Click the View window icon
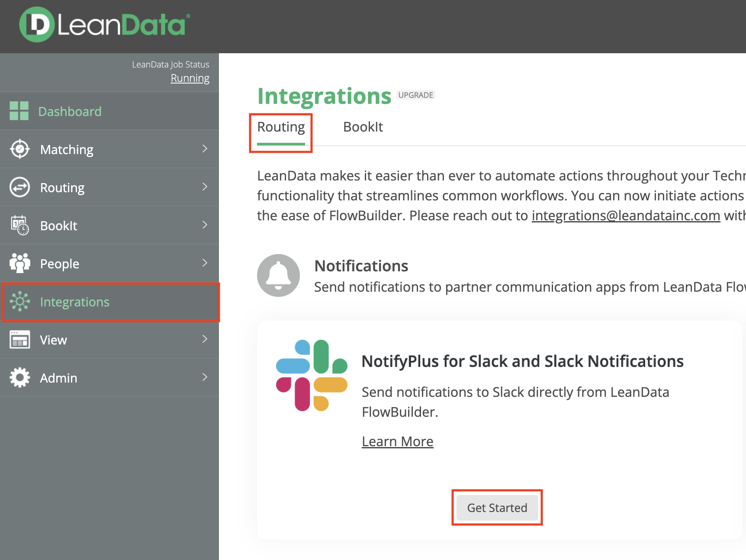The width and height of the screenshot is (746, 560). pyautogui.click(x=20, y=340)
